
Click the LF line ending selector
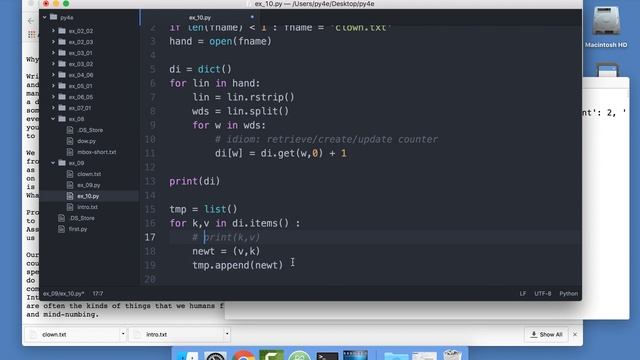pos(522,293)
